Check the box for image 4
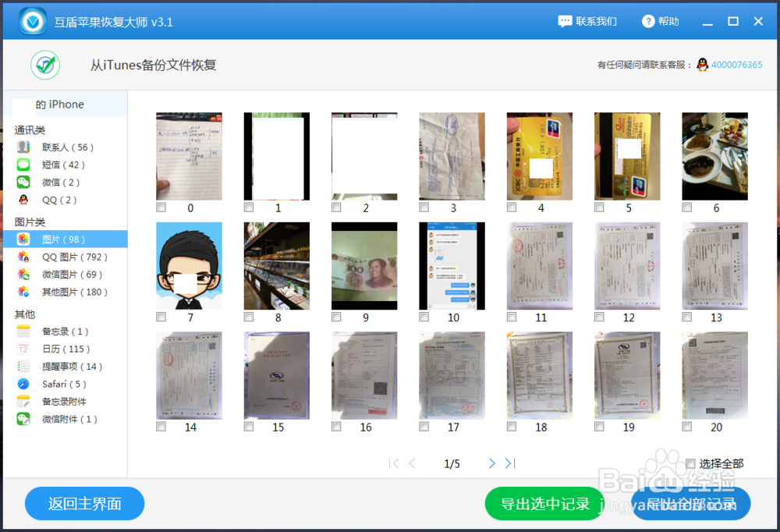This screenshot has height=532, width=780. click(512, 207)
